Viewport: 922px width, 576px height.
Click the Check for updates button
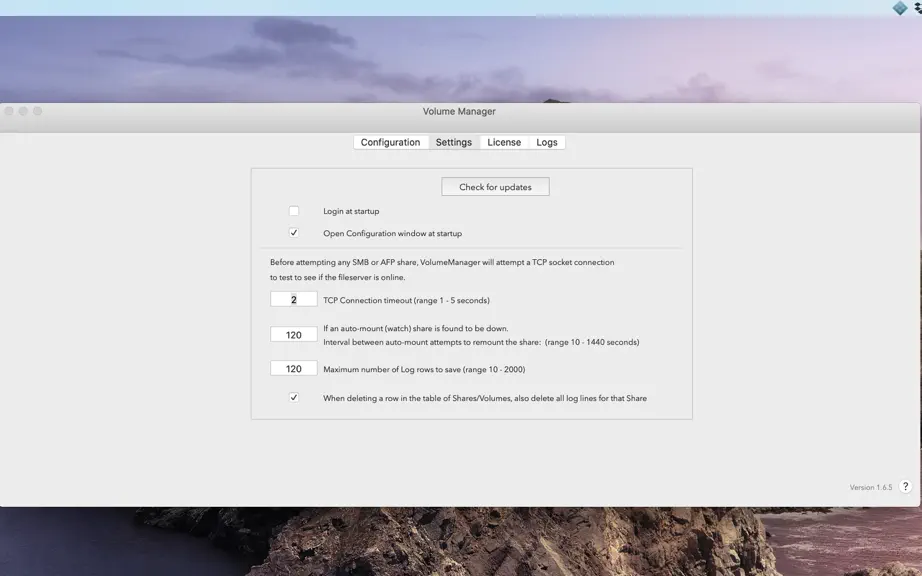click(x=496, y=187)
